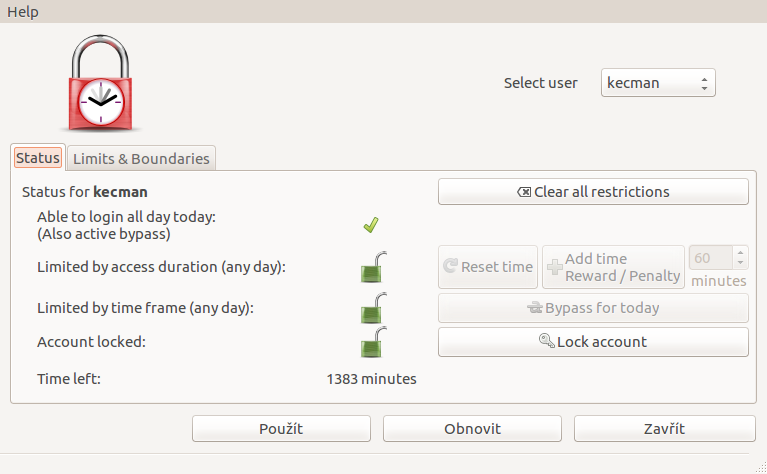Click the padlock icon beside time frame

click(x=374, y=308)
